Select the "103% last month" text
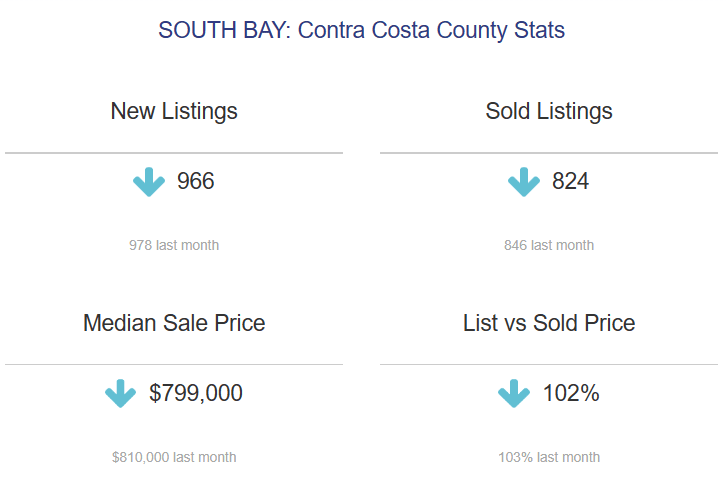 pos(549,457)
